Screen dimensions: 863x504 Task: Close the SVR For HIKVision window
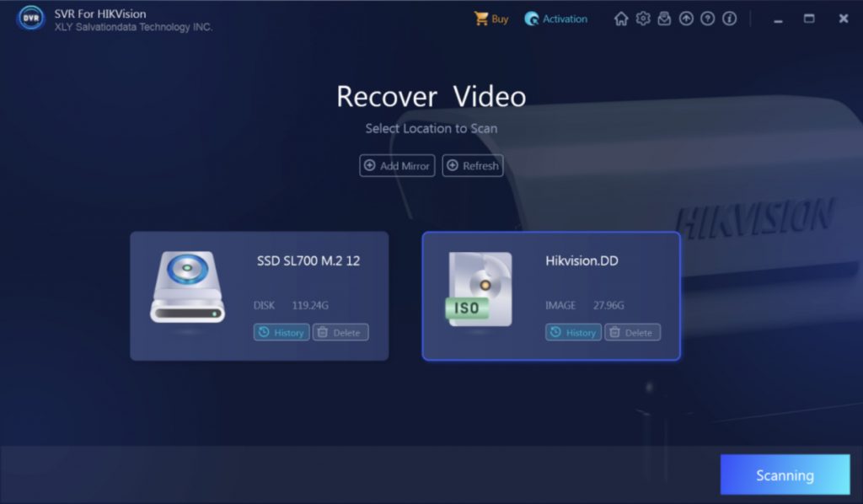[x=843, y=19]
